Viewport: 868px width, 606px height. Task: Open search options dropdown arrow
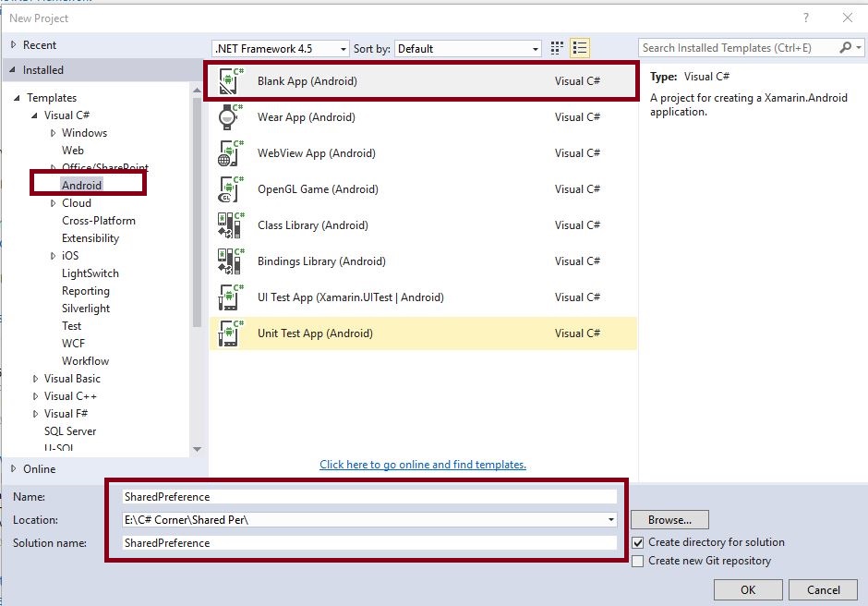tap(859, 48)
